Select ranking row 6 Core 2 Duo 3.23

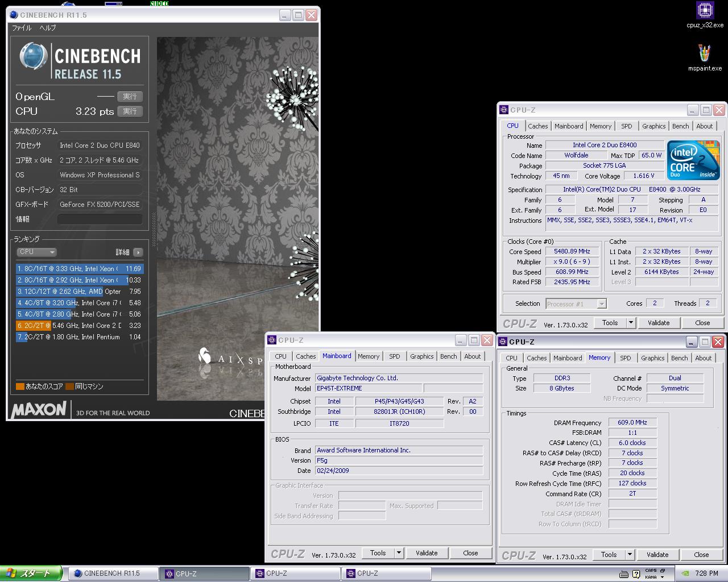click(80, 326)
